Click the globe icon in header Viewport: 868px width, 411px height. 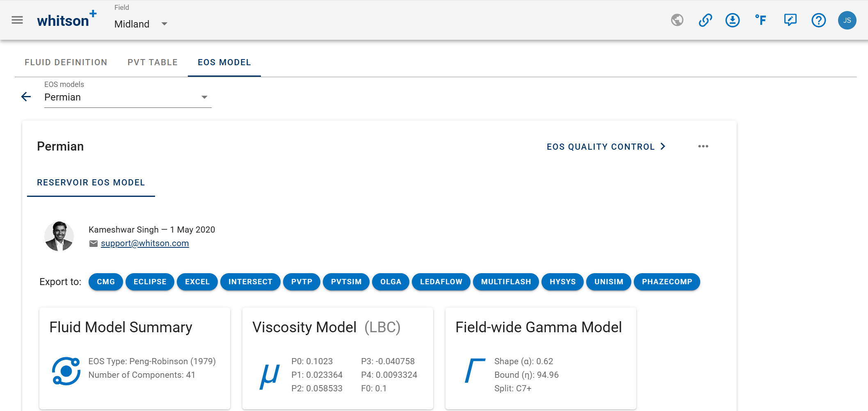point(677,20)
